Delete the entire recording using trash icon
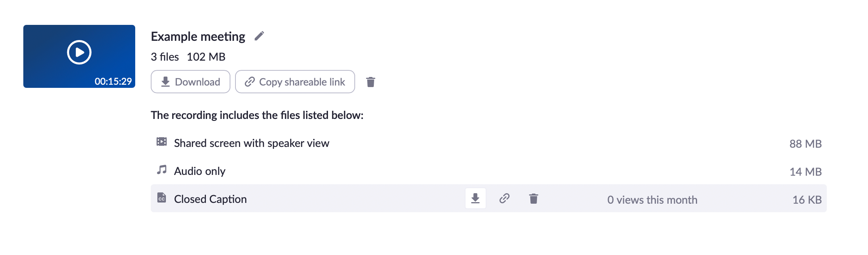The image size is (868, 255). [x=371, y=82]
